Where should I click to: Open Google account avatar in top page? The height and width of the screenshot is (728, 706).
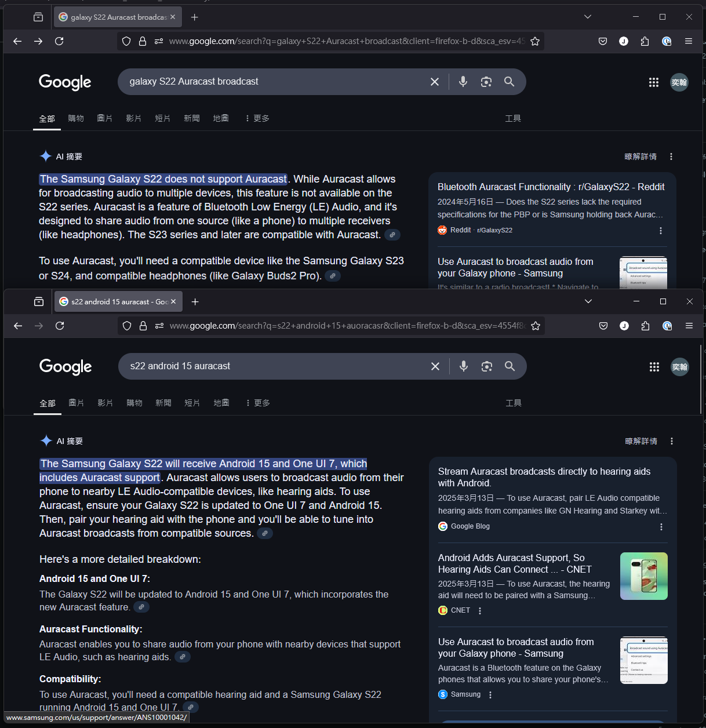tap(679, 82)
